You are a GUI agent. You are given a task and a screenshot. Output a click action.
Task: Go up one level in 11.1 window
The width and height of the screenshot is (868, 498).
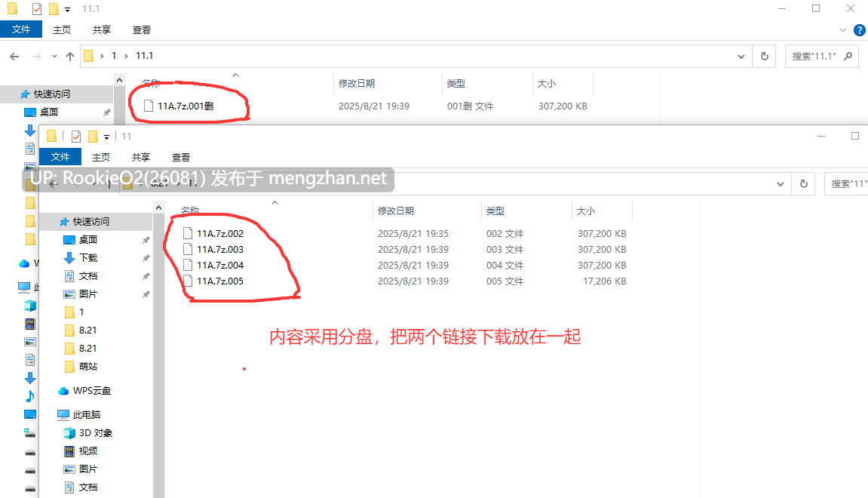pyautogui.click(x=69, y=57)
